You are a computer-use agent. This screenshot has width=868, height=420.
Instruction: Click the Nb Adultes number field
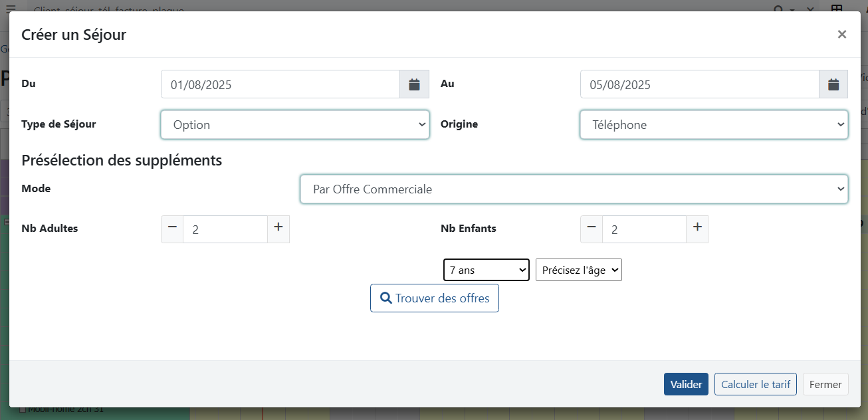225,229
